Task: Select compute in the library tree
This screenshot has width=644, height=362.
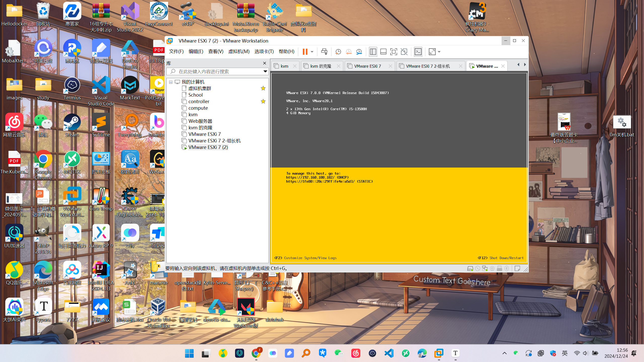Action: pyautogui.click(x=198, y=108)
